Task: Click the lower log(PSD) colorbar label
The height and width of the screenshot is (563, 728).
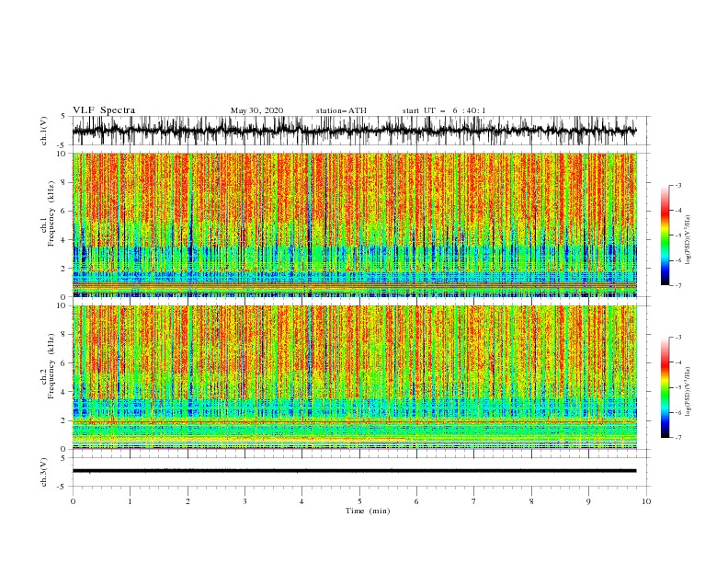Action: (x=688, y=393)
